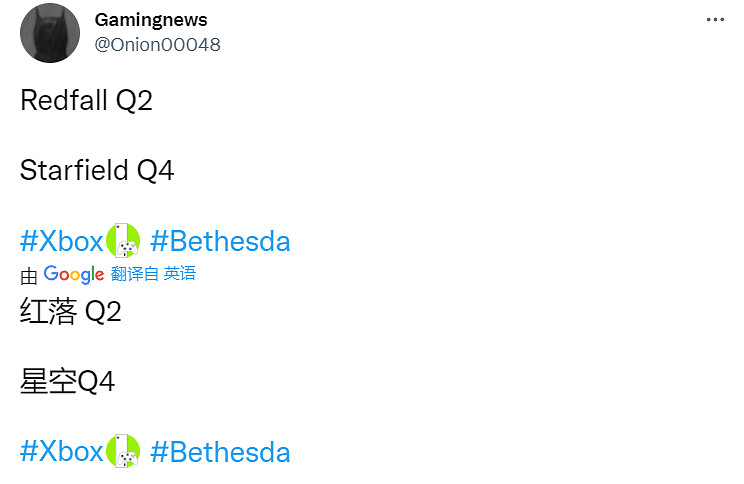Click the 英语 source language link
Viewport: 744px width, 484px height.
(x=180, y=274)
